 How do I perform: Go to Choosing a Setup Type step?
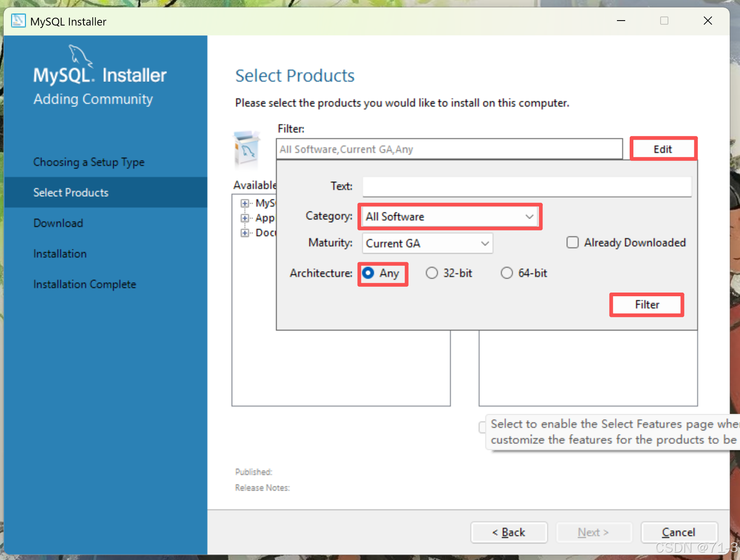coord(89,162)
